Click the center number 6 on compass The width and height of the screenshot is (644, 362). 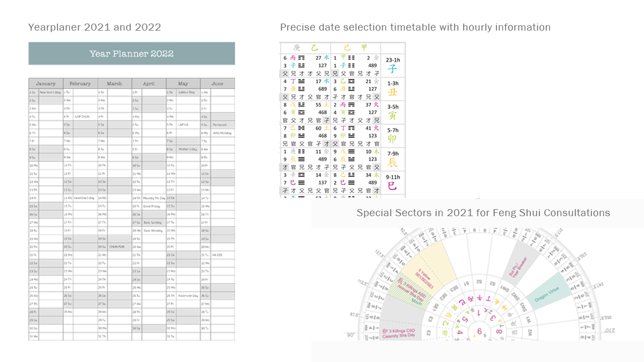point(479,331)
